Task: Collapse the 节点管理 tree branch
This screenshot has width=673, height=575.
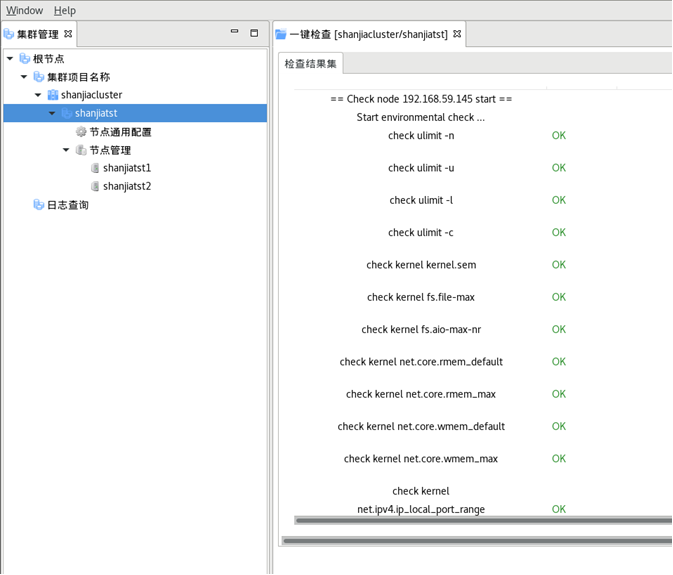Action: [67, 150]
